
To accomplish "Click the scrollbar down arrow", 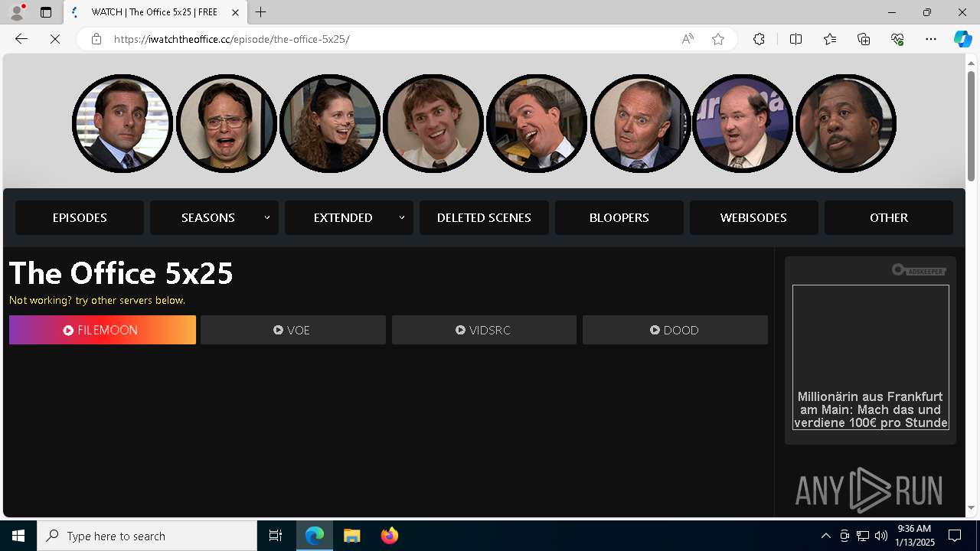I will (x=972, y=508).
